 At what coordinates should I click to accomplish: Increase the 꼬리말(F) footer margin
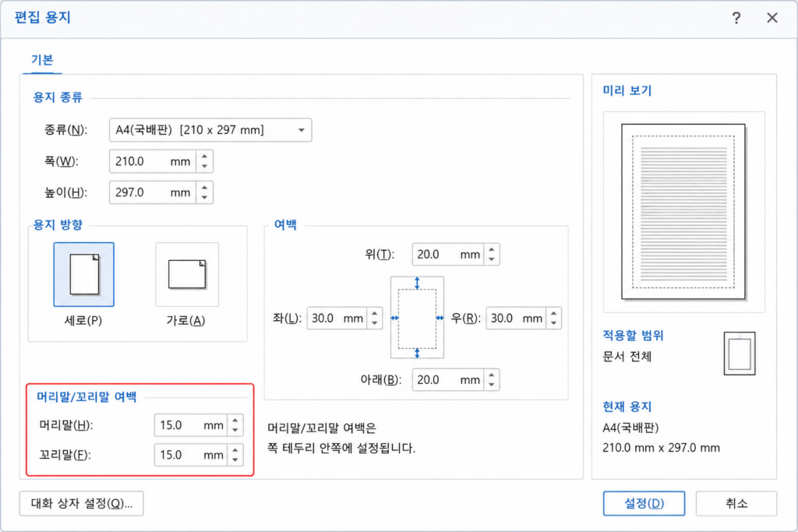coord(235,450)
